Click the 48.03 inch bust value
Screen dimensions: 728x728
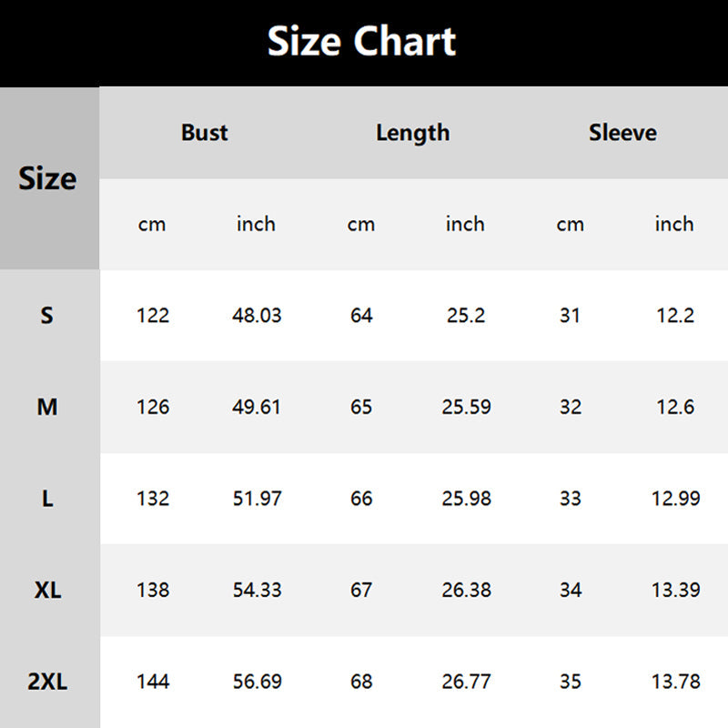coord(257,316)
